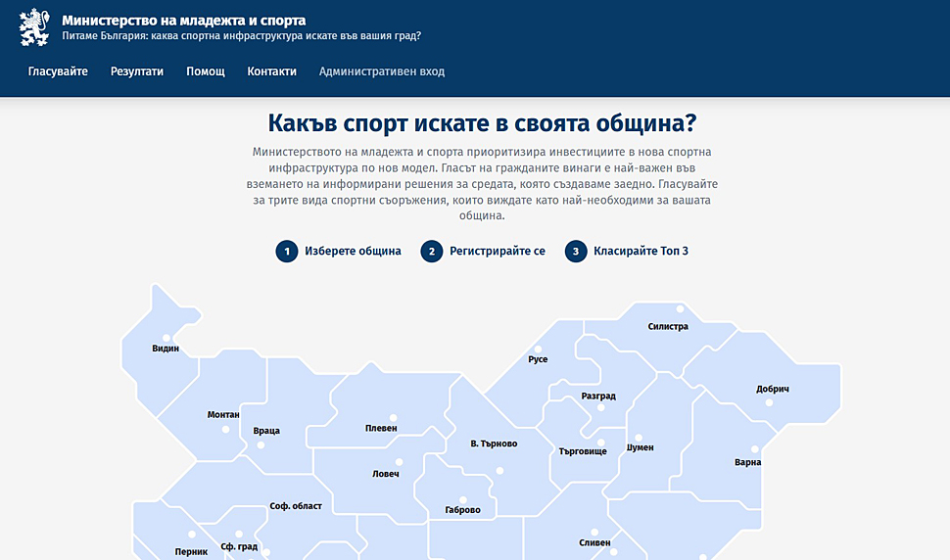This screenshot has height=560, width=950.
Task: Click the Плевен marker dot on map
Action: (394, 417)
